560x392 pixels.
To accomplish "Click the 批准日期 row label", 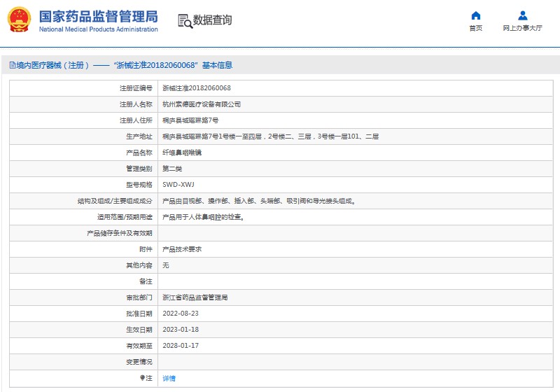I will [139, 314].
